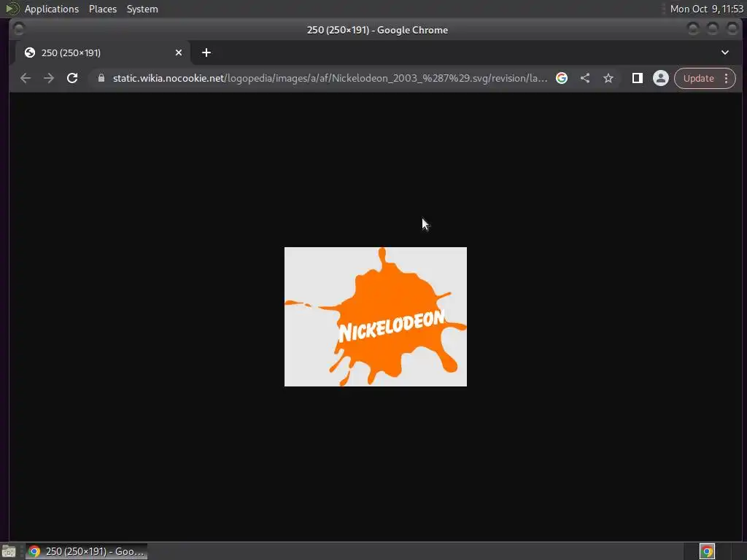Open the Chrome side panel
This screenshot has height=560, width=747.
(x=638, y=78)
